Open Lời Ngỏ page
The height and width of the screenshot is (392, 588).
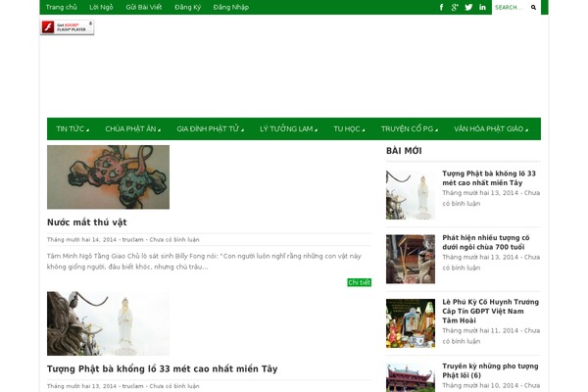101,7
